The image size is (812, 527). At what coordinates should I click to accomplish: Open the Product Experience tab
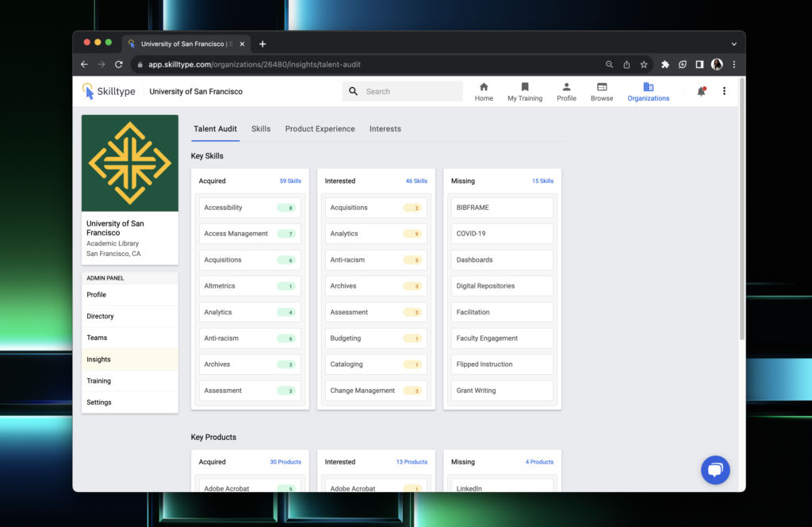coord(320,128)
